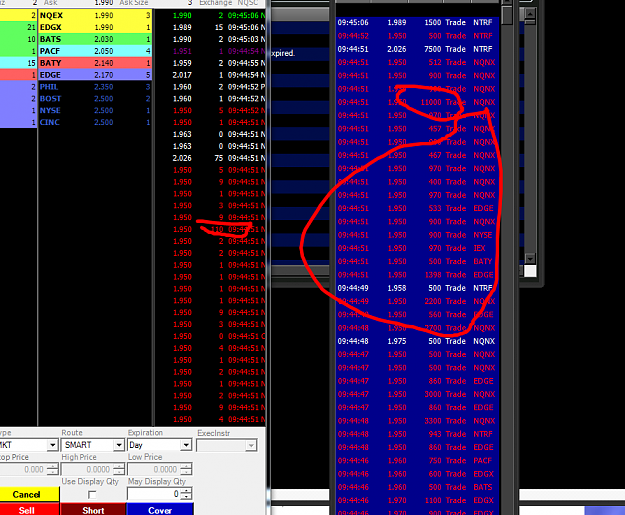Select the 1.970 1100 EDGX trade row
The width and height of the screenshot is (625, 515).
[x=418, y=500]
